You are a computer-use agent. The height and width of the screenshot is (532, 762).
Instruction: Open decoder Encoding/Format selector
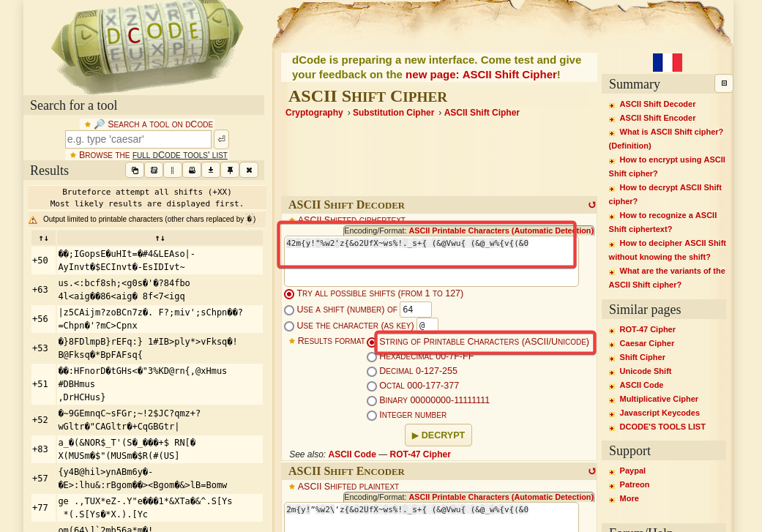pos(469,231)
